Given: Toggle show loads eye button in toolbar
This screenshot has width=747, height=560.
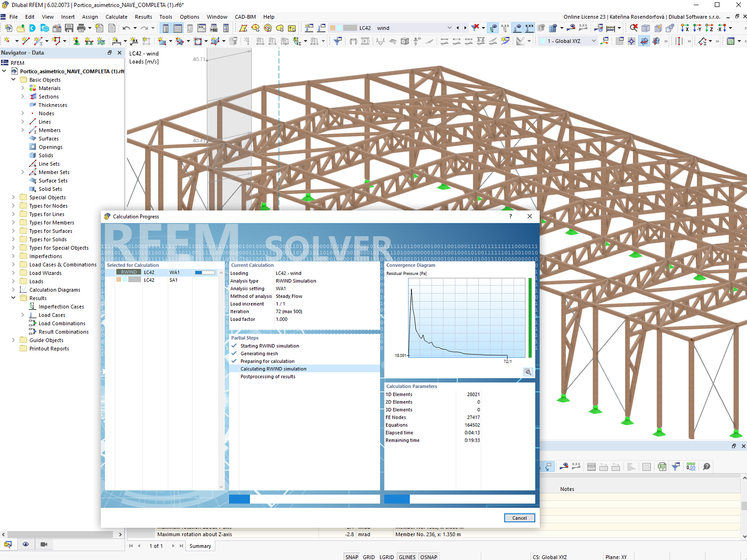Looking at the screenshot, I should tap(517, 28).
